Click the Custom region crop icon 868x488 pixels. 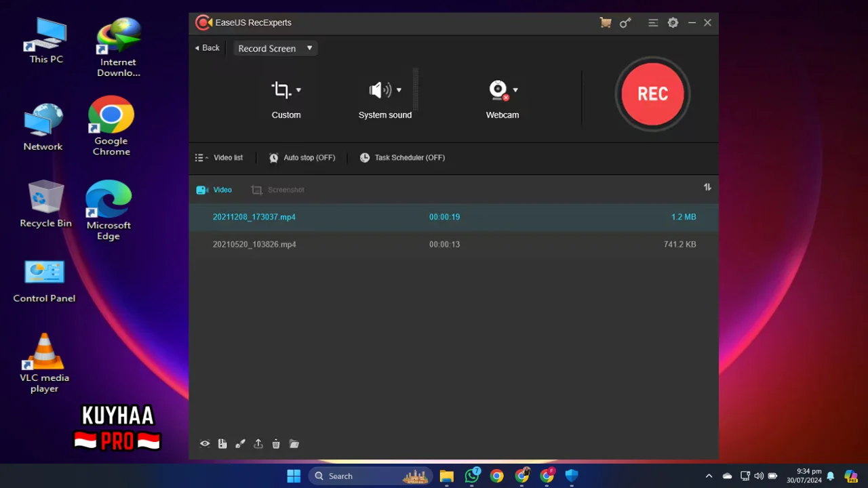[281, 89]
